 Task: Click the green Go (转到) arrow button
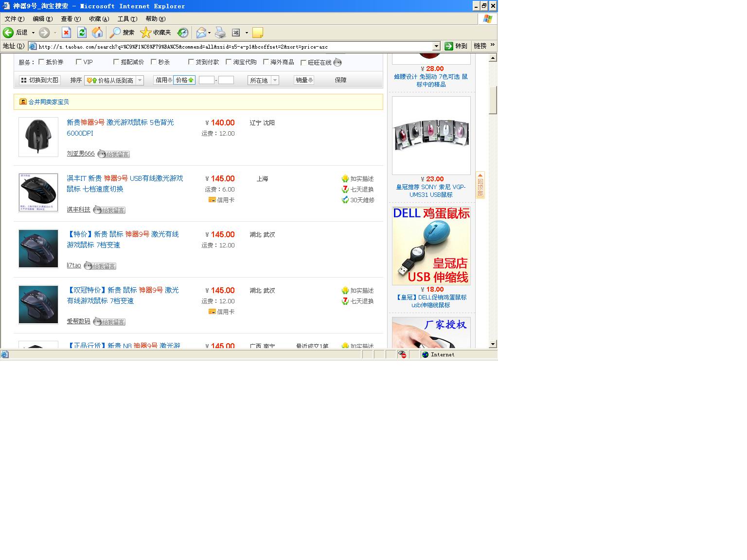coord(449,46)
